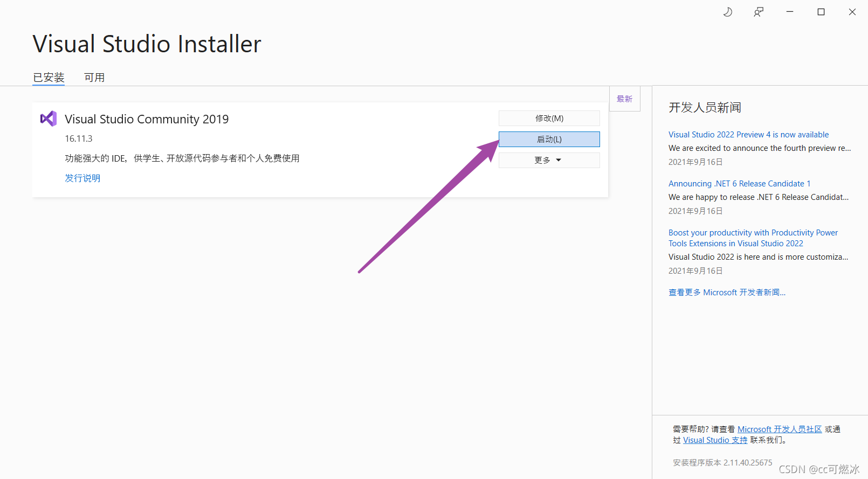Launch Visual Studio with 启动(L)
This screenshot has height=479, width=868.
tap(549, 139)
